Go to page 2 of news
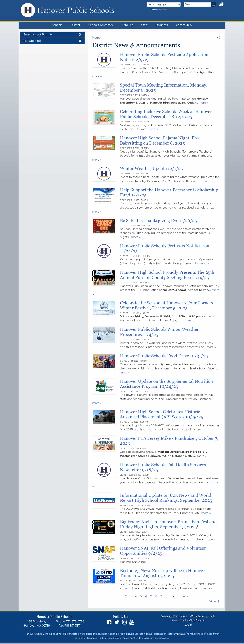This screenshot has height=644, width=244. pyautogui.click(x=126, y=596)
